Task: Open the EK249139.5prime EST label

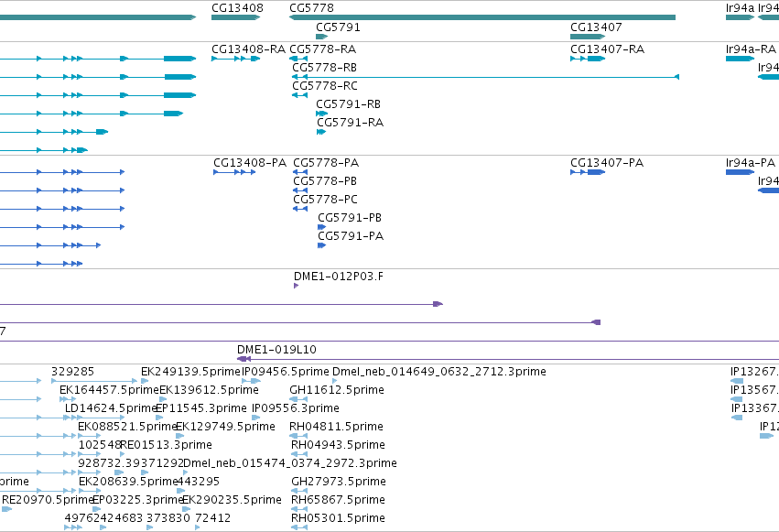Action: pyautogui.click(x=190, y=372)
